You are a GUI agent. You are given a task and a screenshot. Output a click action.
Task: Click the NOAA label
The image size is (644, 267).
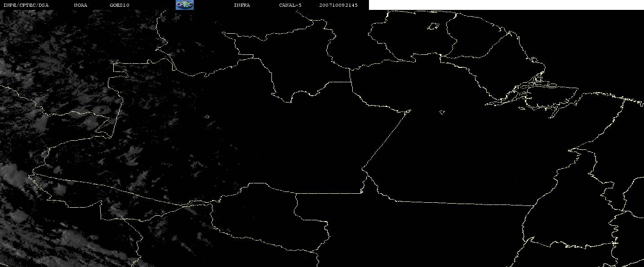(80, 5)
